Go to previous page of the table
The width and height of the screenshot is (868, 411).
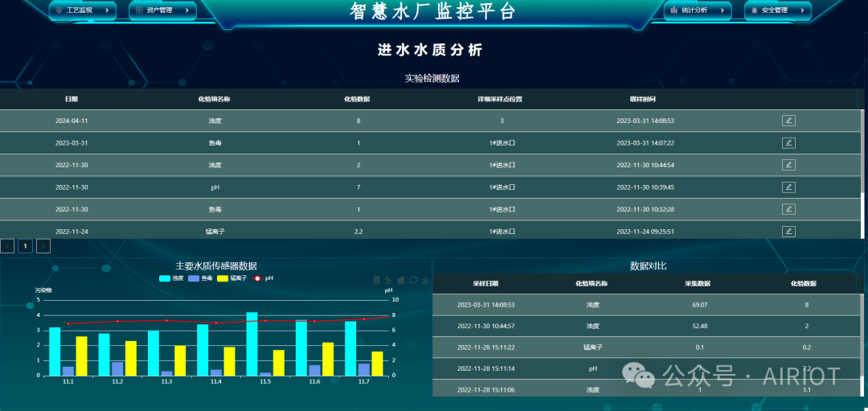8,246
